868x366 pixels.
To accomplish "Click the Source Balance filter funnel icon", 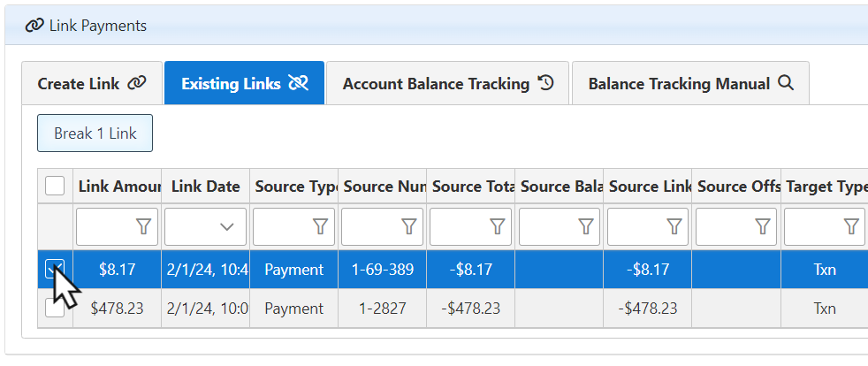I will point(585,227).
